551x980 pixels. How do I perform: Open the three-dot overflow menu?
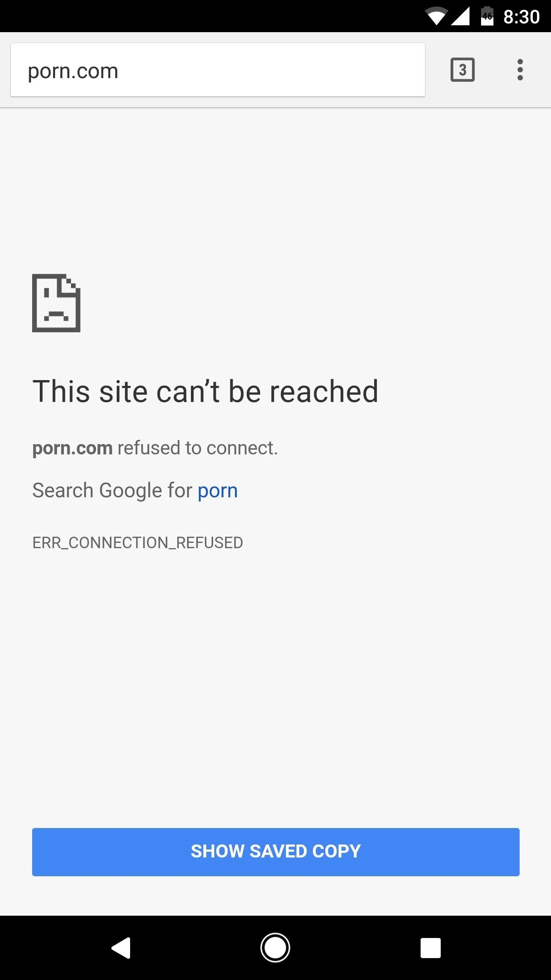click(x=520, y=70)
